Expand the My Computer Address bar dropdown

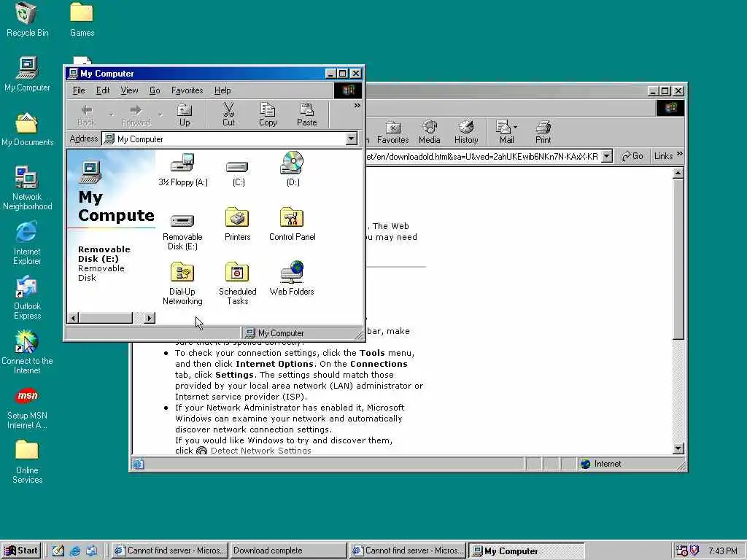(351, 139)
